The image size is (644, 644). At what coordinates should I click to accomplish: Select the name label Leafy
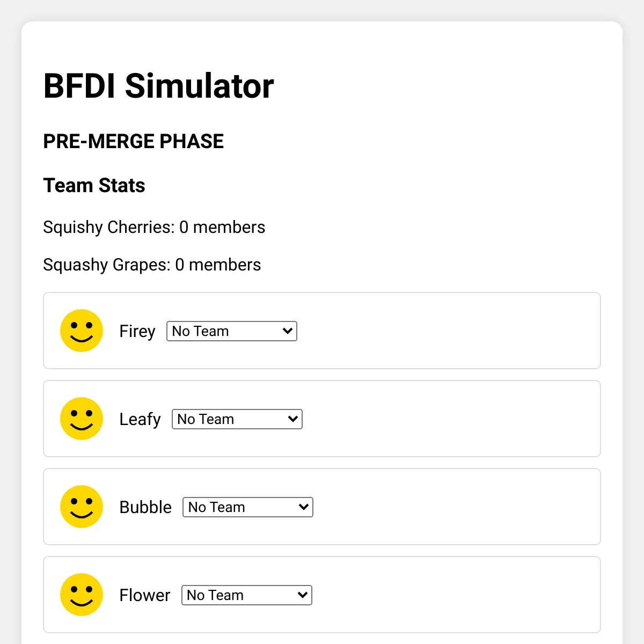(x=140, y=419)
